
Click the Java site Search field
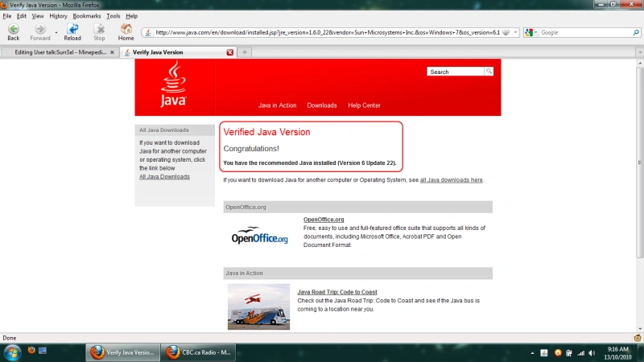pos(456,72)
